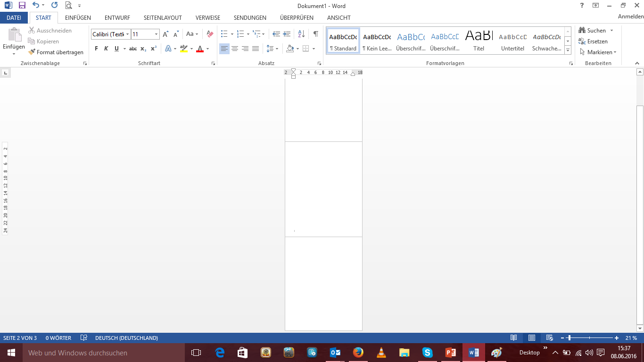Open the numbered list dropdown
The width and height of the screenshot is (644, 362).
pyautogui.click(x=248, y=34)
